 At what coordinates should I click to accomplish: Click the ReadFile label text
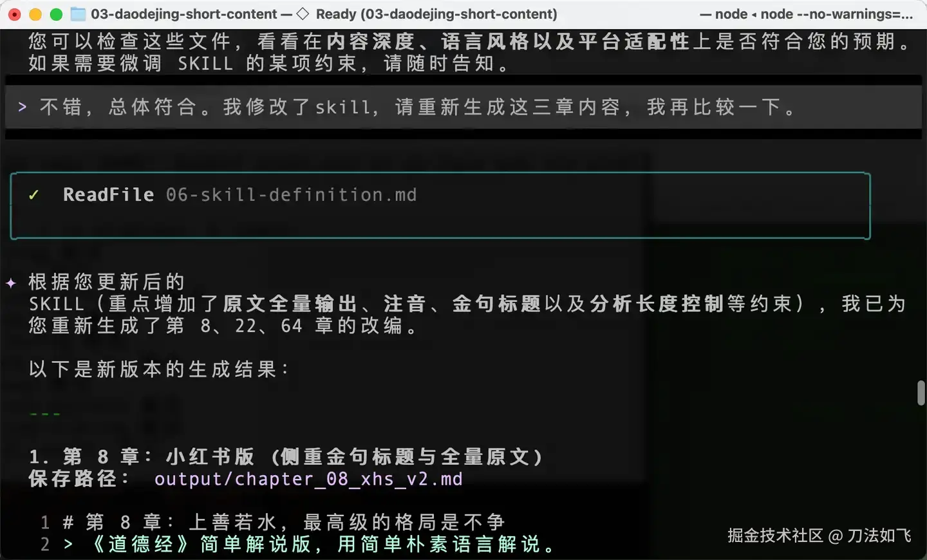click(x=109, y=195)
